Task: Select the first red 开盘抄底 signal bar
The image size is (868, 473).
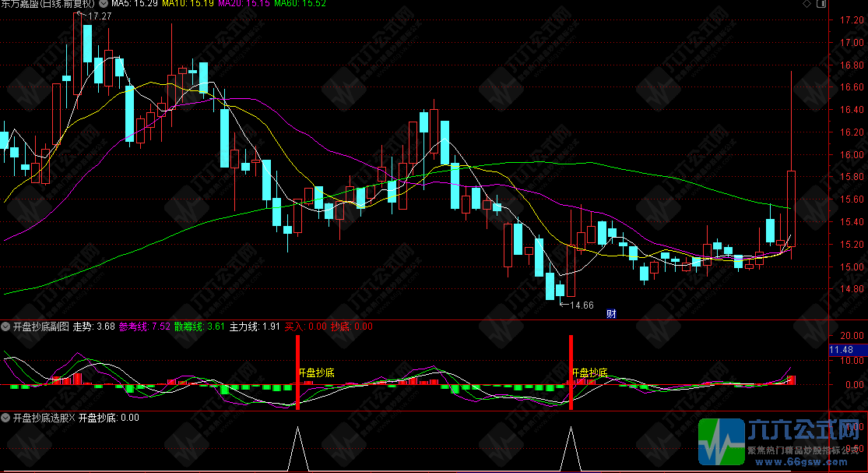Action: tap(298, 372)
